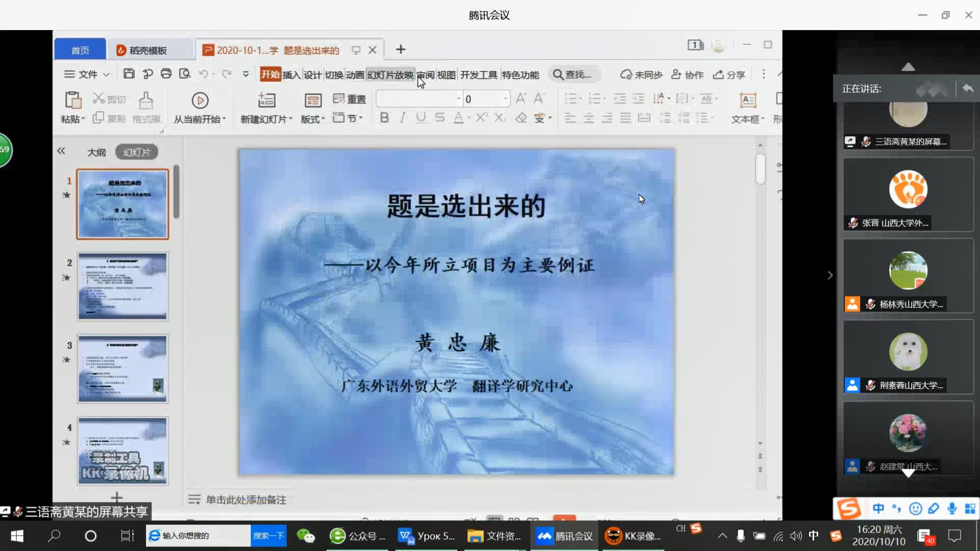Open WeChat from the taskbar
The image size is (980, 551).
[x=306, y=536]
